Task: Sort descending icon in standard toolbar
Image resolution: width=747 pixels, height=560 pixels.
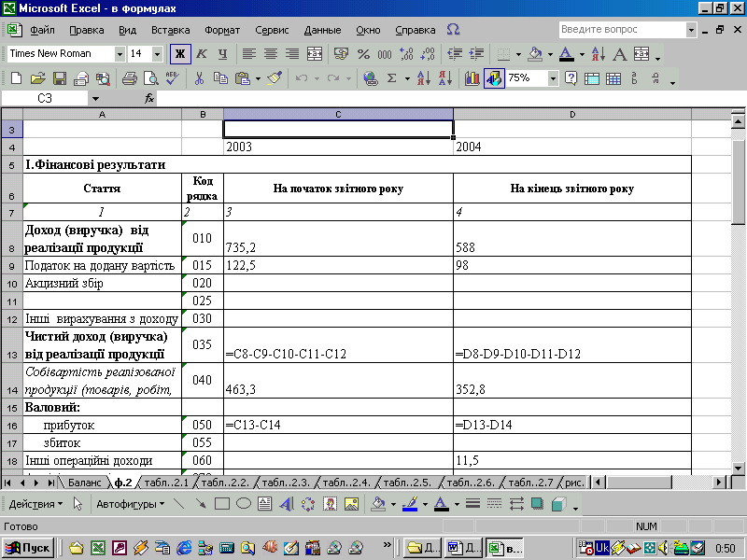Action: (x=445, y=78)
